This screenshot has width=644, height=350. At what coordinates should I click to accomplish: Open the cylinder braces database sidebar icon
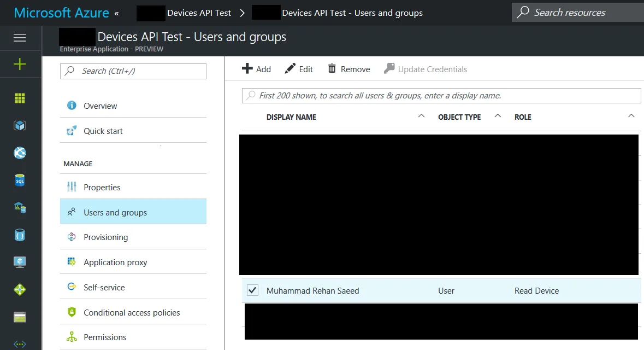[20, 235]
